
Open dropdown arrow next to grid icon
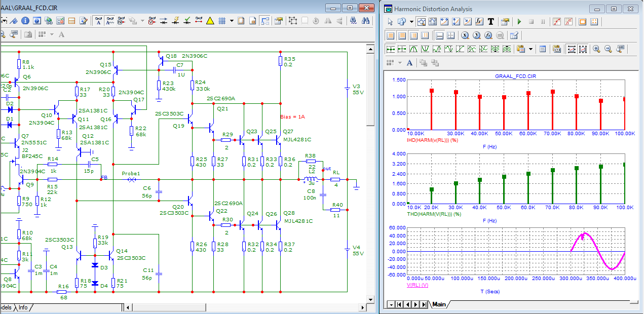(x=232, y=21)
